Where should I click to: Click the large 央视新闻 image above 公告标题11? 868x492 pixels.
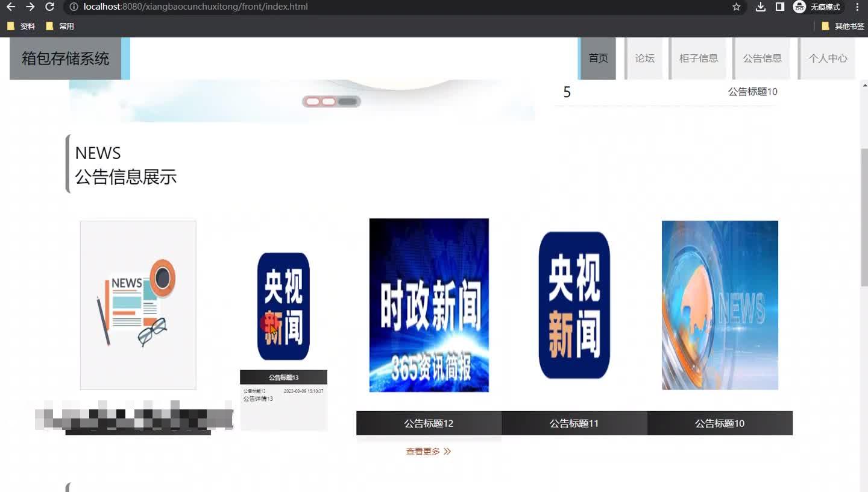pos(574,305)
